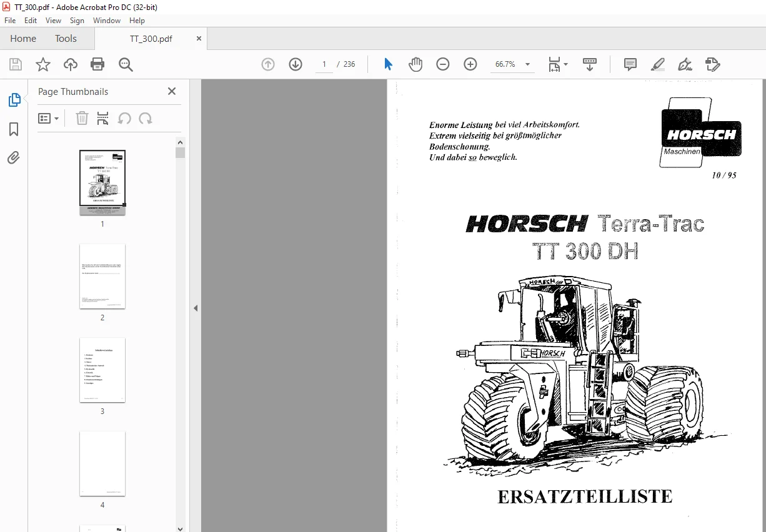Screen dimensions: 766x532
Task: Select the TT_300.pdf document tab
Action: point(151,39)
